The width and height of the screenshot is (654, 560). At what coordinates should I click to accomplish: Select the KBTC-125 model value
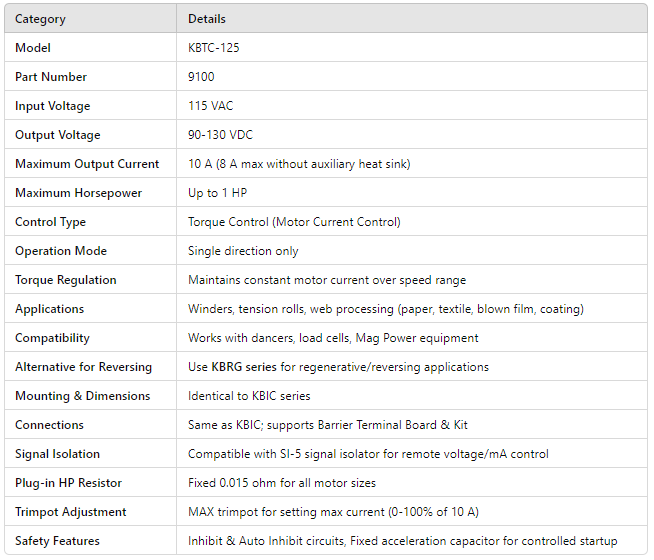(214, 48)
